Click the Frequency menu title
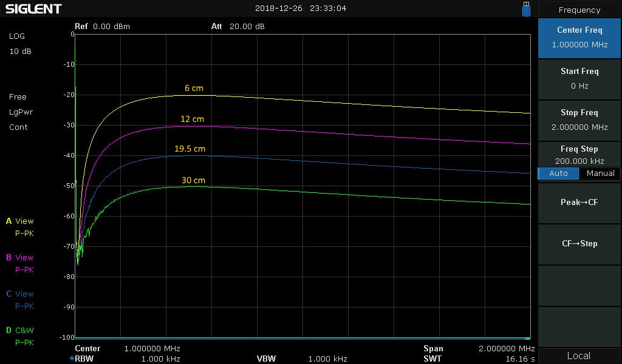The height and width of the screenshot is (364, 622). (579, 10)
